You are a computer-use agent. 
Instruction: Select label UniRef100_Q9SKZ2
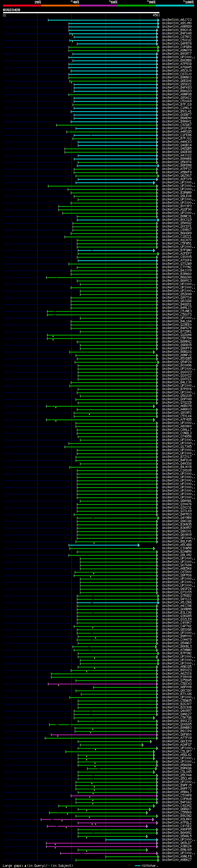177,84
